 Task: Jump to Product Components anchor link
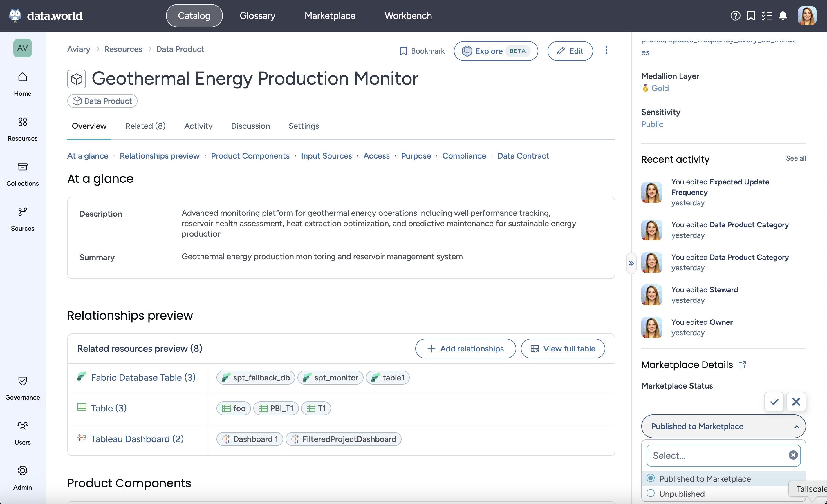(250, 156)
